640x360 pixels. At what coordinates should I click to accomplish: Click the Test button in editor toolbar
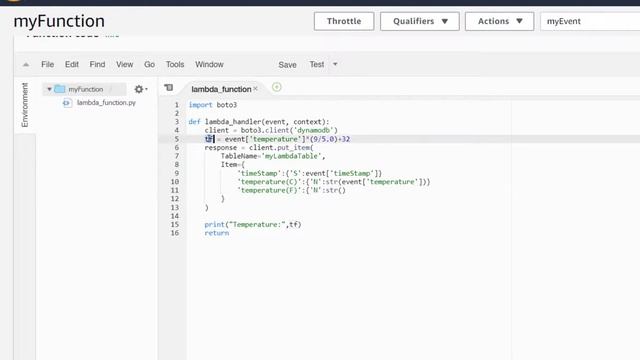pos(316,64)
